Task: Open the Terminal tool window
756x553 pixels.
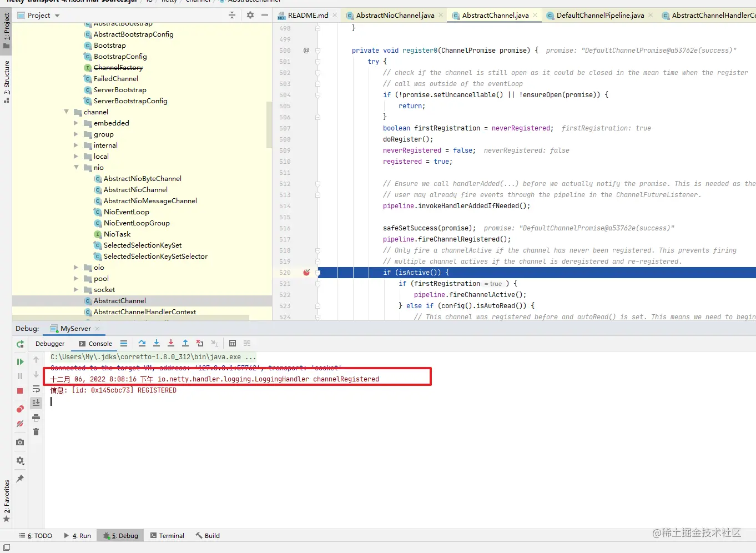Action: pyautogui.click(x=167, y=536)
